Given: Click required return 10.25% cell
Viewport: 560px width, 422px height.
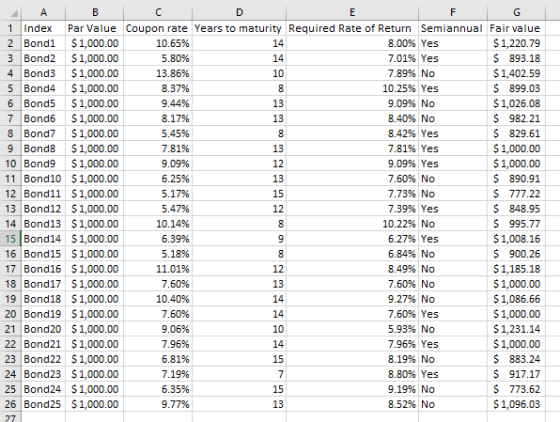Looking at the screenshot, I should [352, 88].
